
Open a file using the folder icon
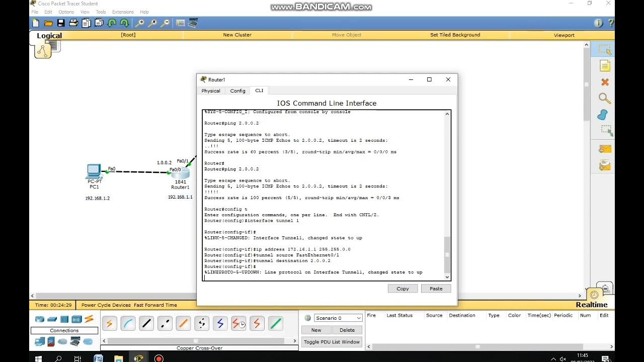[x=48, y=23]
